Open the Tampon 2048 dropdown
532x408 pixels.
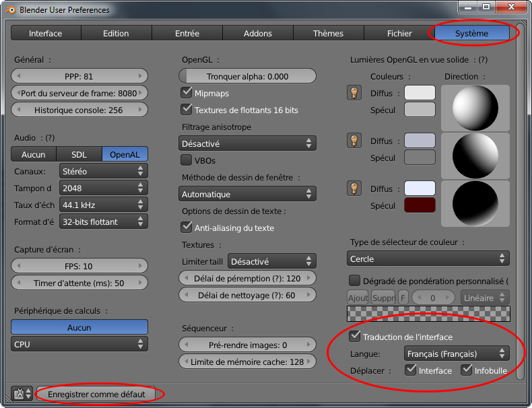pyautogui.click(x=104, y=188)
